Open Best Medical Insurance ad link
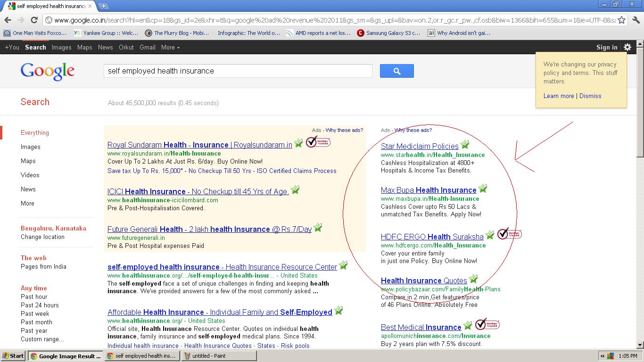644x362 pixels. (421, 327)
